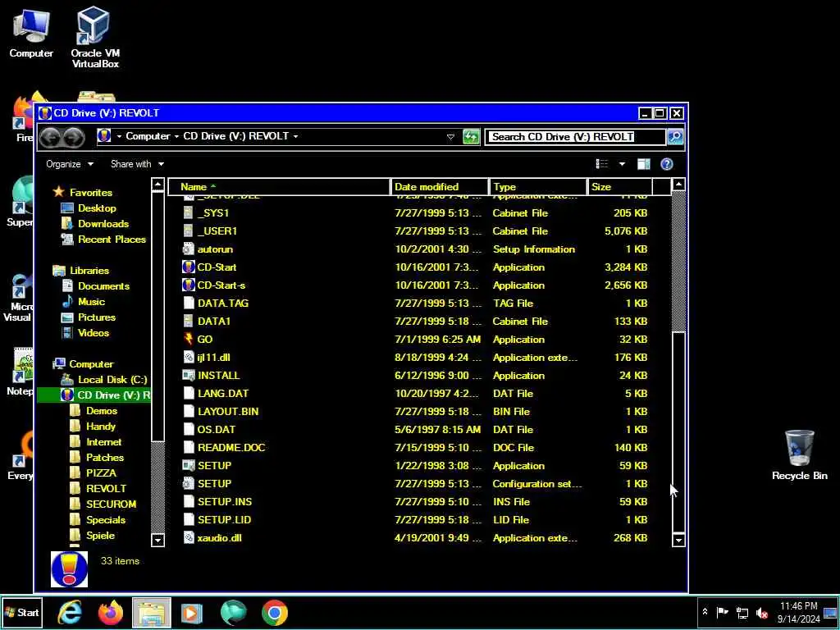Select Downloads under Favorites
Image resolution: width=840 pixels, height=630 pixels.
103,223
